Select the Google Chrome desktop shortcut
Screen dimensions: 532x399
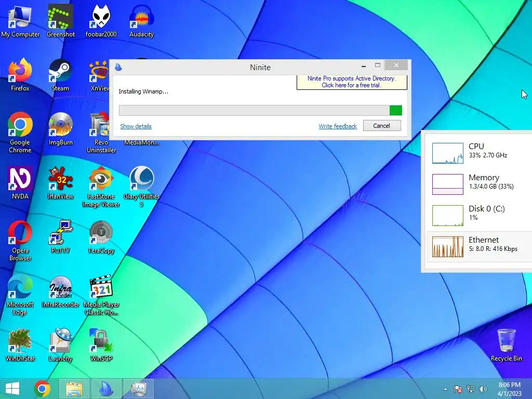coord(20,132)
